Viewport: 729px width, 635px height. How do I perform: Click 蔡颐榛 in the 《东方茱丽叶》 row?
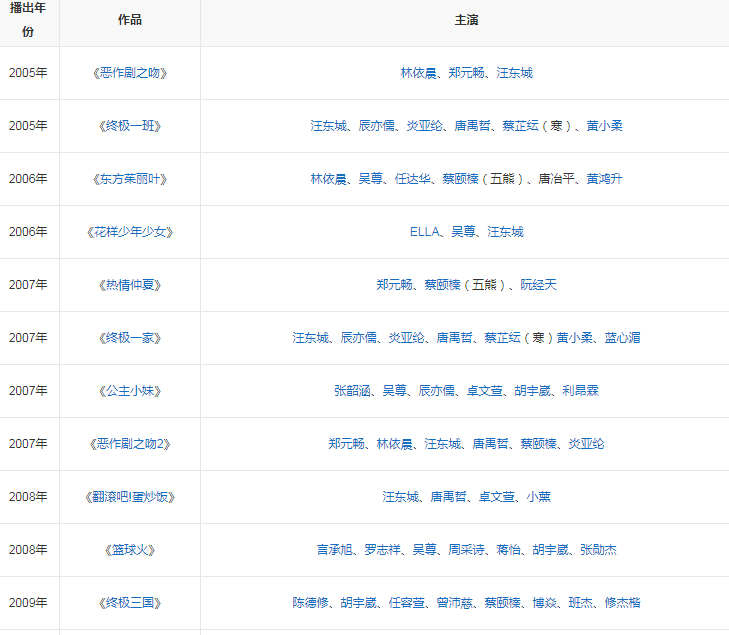tap(460, 179)
